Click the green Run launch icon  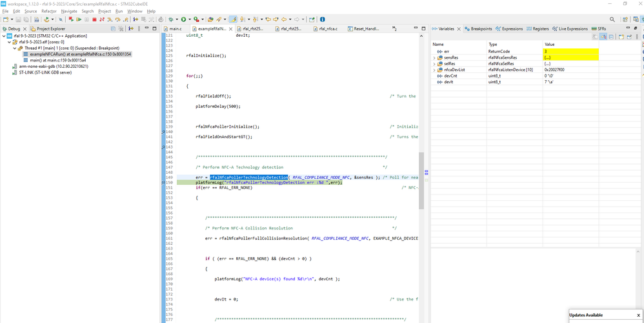184,19
